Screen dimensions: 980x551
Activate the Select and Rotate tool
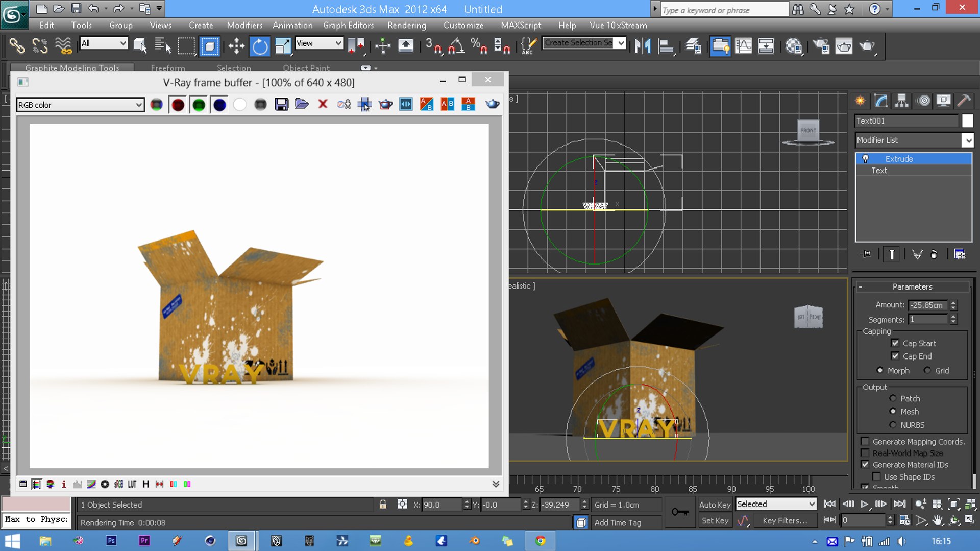tap(260, 46)
